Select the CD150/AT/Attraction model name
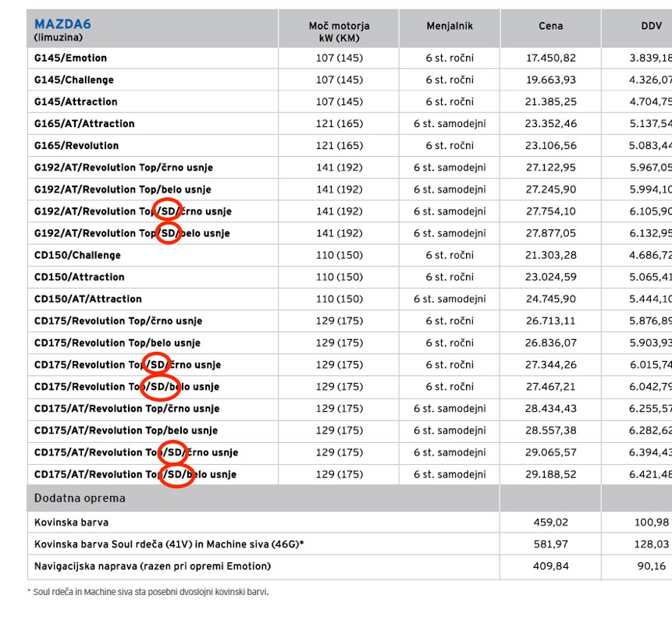The image size is (672, 620). click(x=88, y=299)
